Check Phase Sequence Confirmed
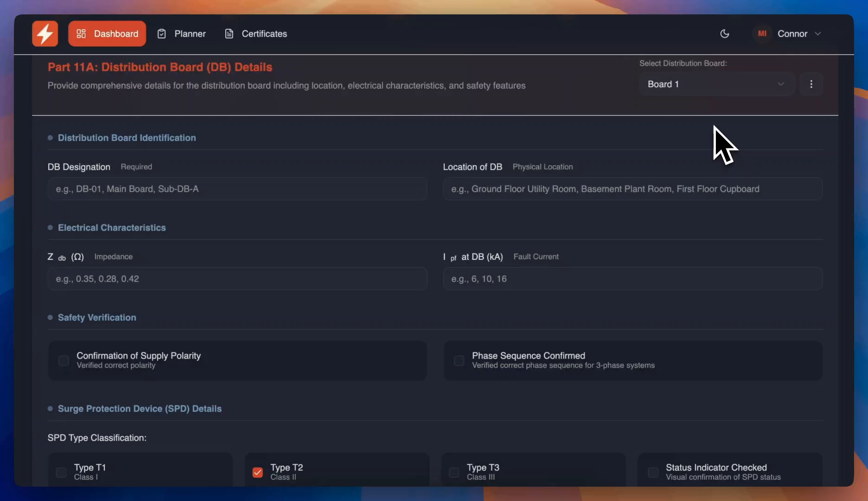 click(x=459, y=360)
